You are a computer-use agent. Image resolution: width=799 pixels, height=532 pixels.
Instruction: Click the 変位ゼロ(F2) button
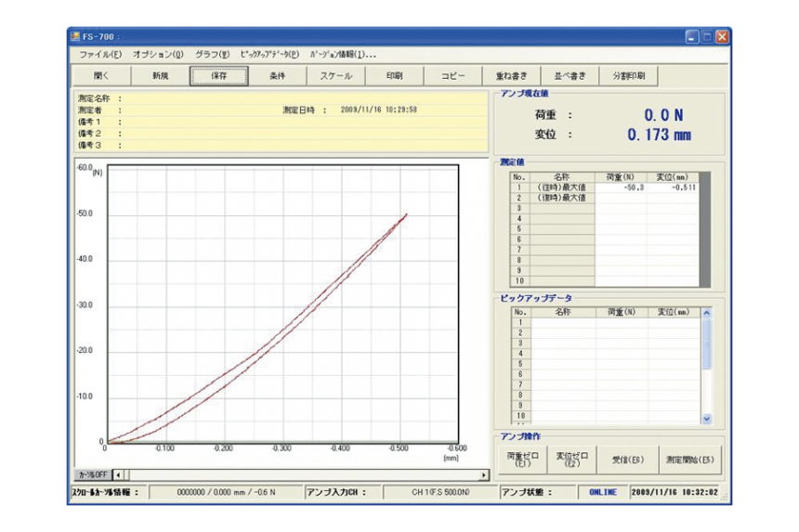click(571, 460)
